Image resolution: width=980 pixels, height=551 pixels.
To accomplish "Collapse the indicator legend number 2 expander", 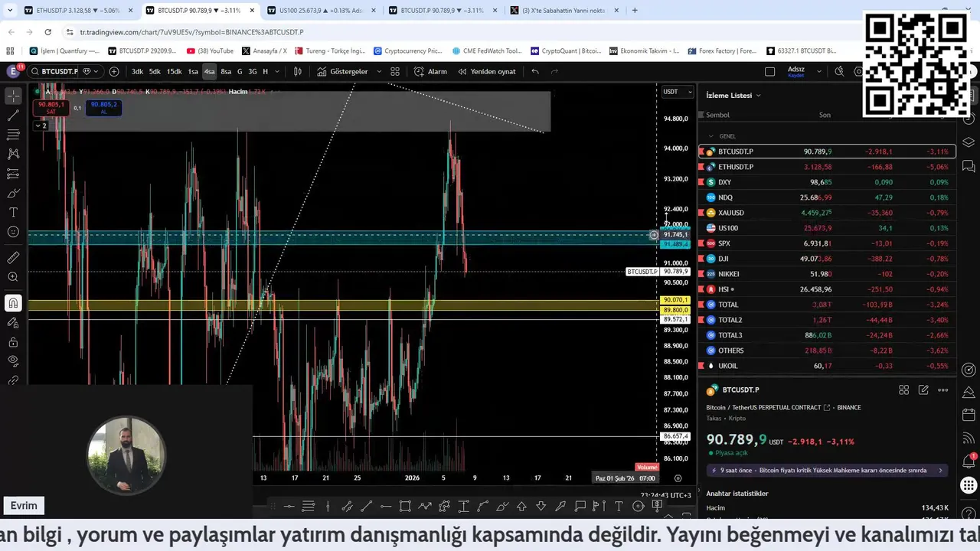I will [39, 125].
